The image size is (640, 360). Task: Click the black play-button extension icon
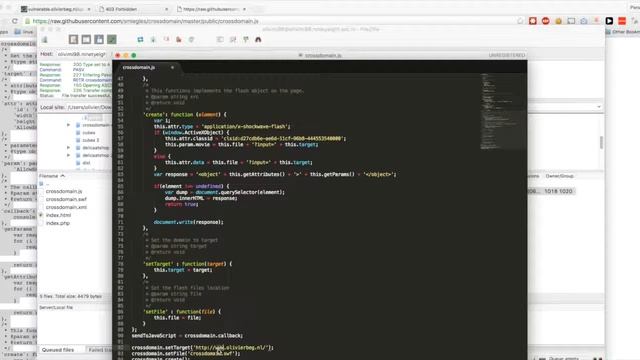609,21
